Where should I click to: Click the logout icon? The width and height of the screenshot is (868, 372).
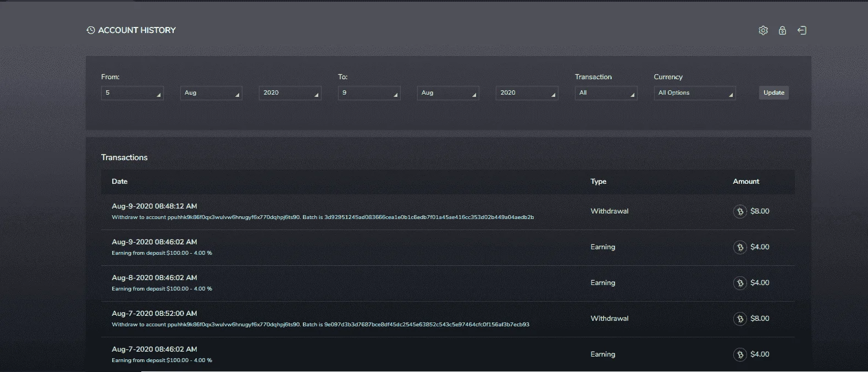(x=802, y=30)
